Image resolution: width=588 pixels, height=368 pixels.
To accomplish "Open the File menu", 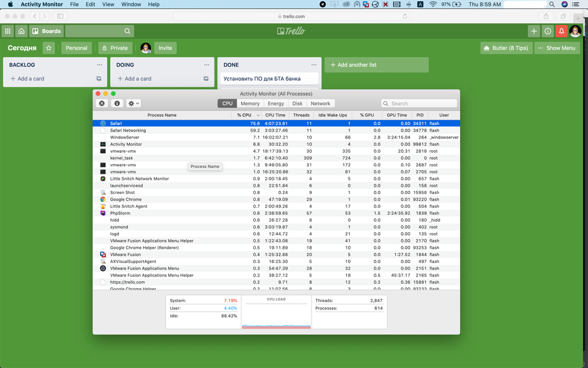I will pos(74,4).
